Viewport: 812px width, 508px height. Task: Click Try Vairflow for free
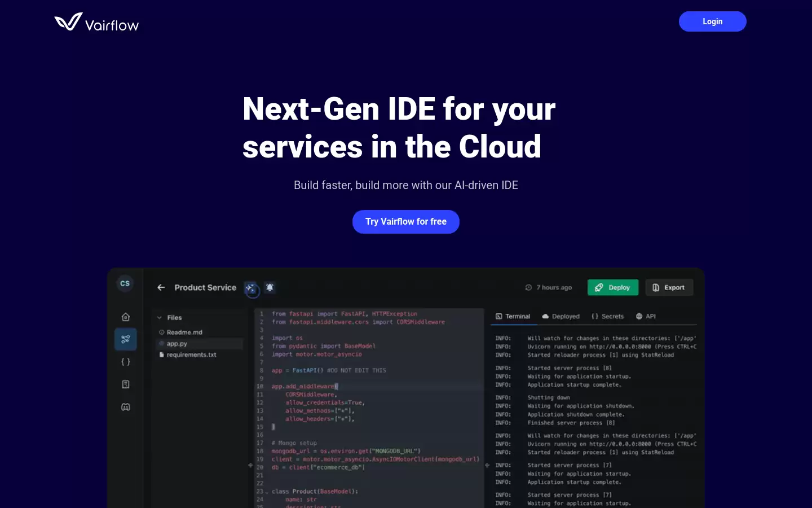pyautogui.click(x=406, y=222)
